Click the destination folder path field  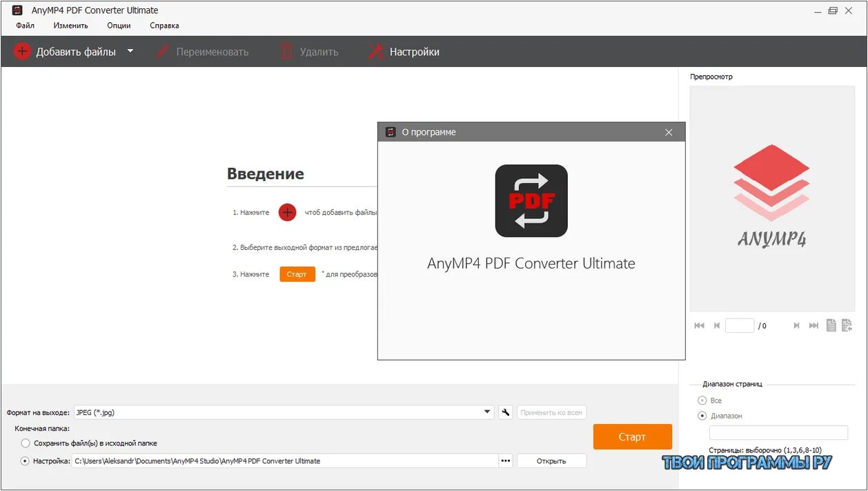coord(284,461)
